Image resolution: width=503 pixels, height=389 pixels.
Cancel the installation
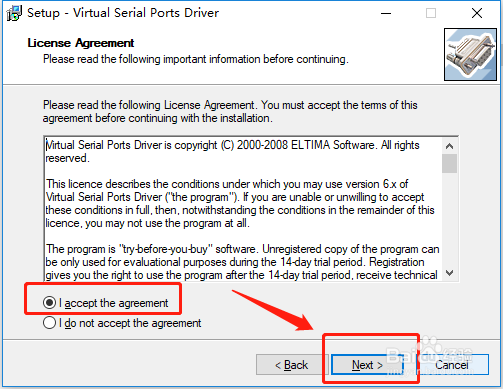[452, 365]
